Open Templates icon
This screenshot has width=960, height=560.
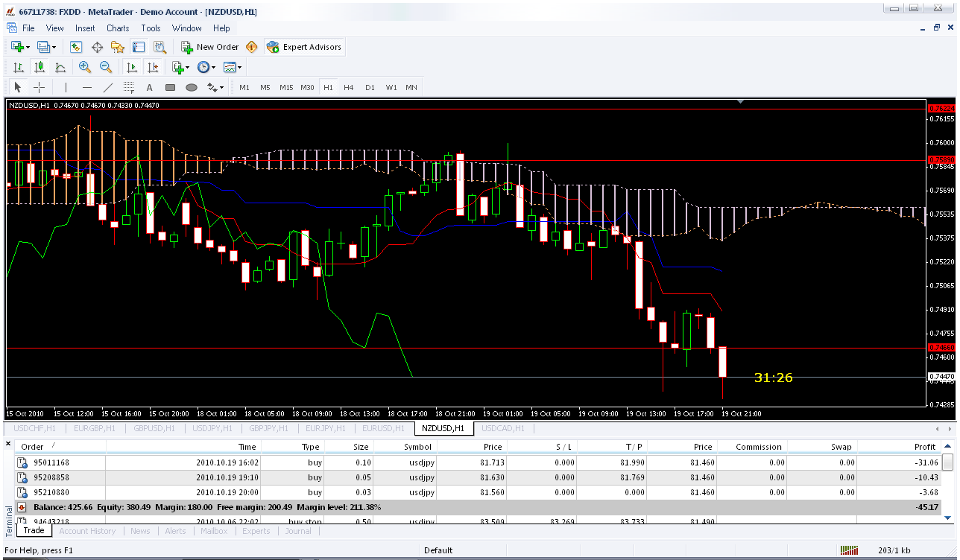pos(230,67)
